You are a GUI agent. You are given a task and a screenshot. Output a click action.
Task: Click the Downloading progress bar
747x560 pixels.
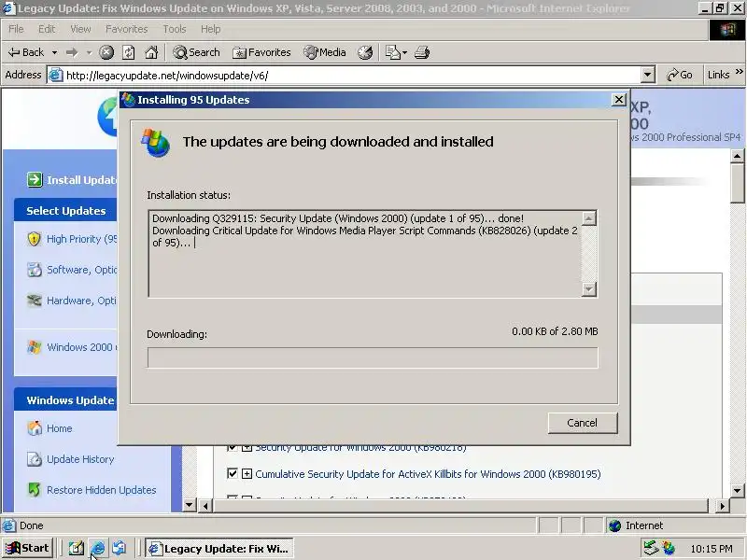[x=373, y=357]
